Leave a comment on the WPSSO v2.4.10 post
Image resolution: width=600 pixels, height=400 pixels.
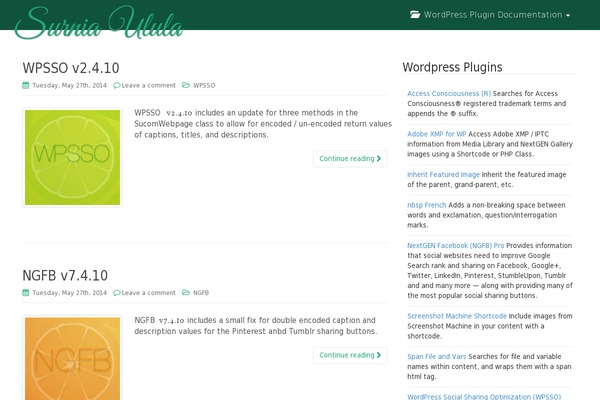[x=148, y=85]
